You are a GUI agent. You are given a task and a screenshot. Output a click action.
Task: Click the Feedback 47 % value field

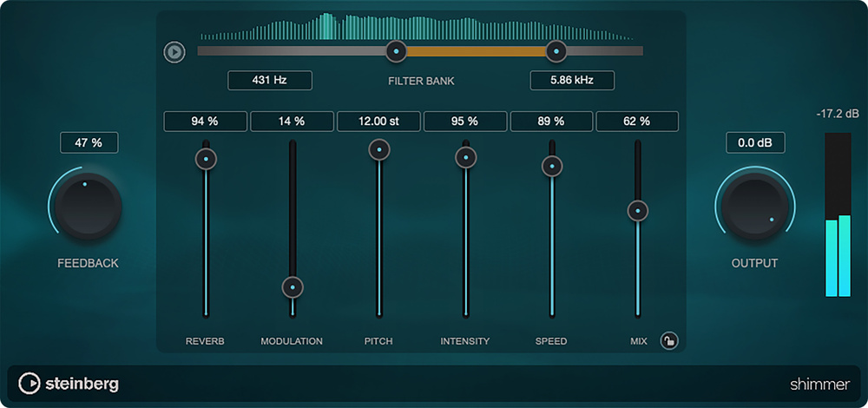tap(89, 142)
